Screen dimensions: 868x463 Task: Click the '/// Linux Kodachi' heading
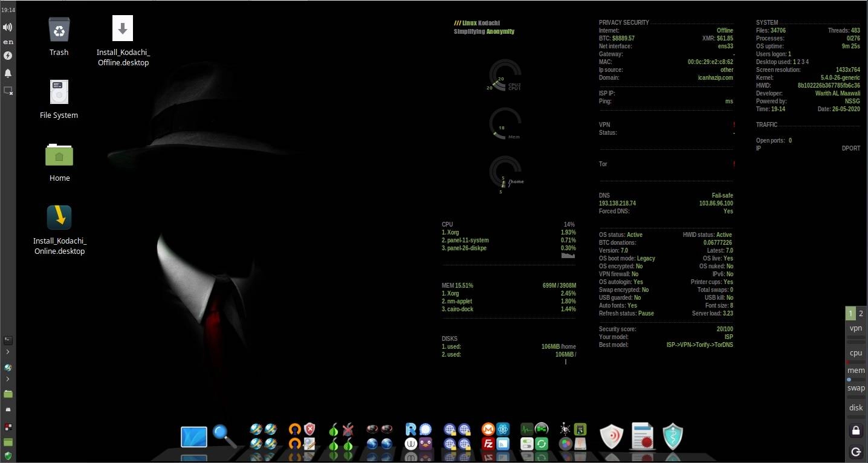tap(476, 23)
